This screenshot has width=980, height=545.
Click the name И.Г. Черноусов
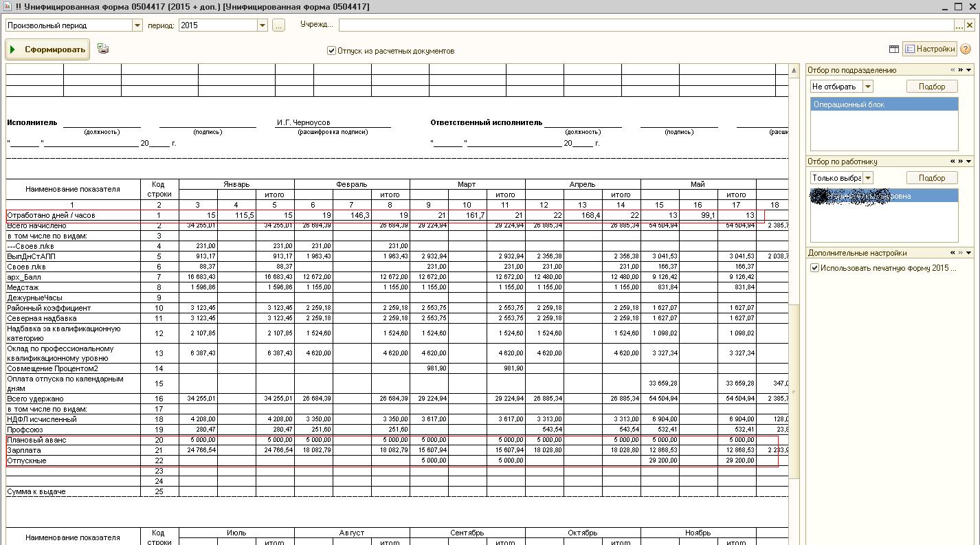coord(303,122)
